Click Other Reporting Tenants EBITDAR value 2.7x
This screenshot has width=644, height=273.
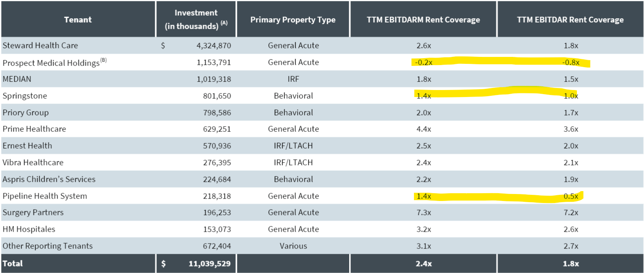[x=571, y=246]
